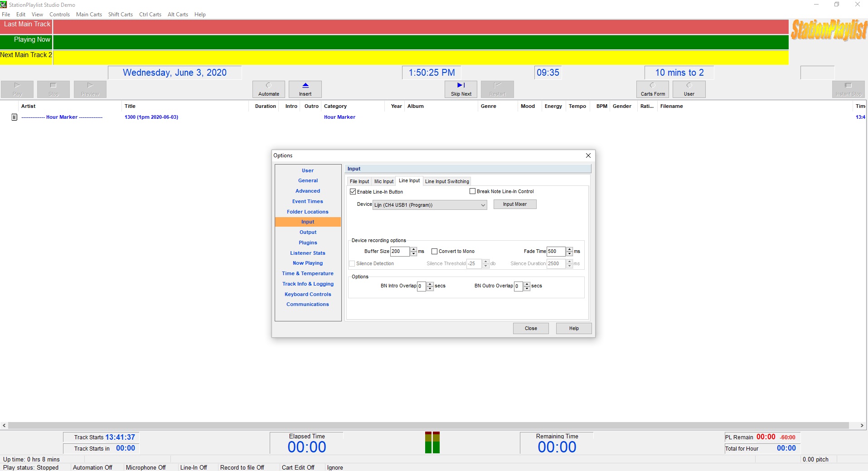This screenshot has height=471, width=868.
Task: Select Output in Options sidebar
Action: point(308,232)
